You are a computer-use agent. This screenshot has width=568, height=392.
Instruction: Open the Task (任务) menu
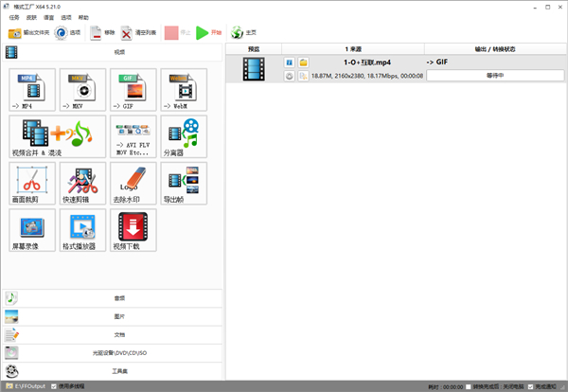(13, 17)
